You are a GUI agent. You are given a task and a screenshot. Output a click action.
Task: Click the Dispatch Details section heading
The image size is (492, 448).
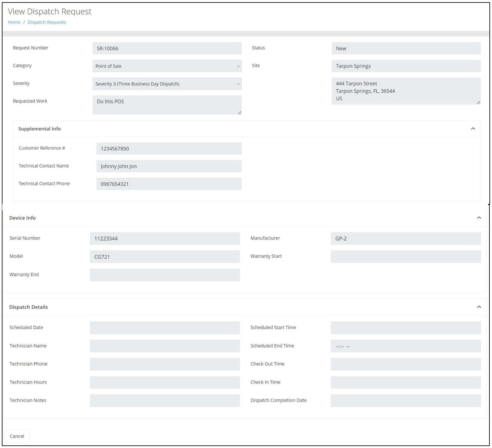pyautogui.click(x=28, y=307)
